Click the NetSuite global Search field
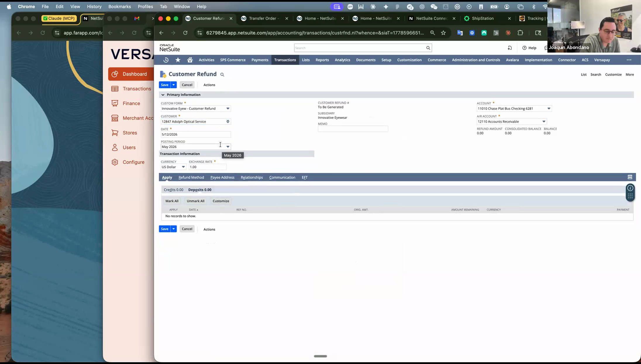641x364 pixels. 360,48
